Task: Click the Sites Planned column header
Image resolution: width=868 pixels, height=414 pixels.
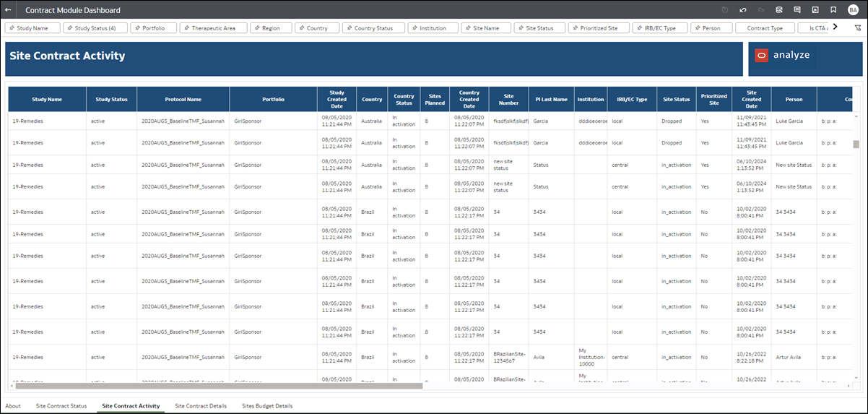Action: click(435, 99)
